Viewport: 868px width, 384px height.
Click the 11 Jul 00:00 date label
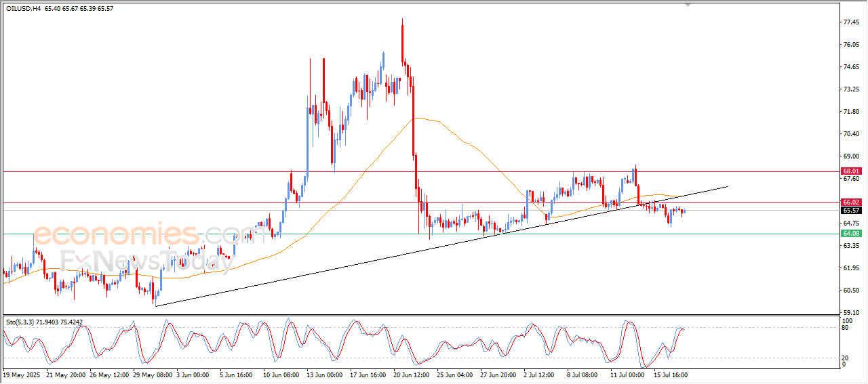[627, 374]
